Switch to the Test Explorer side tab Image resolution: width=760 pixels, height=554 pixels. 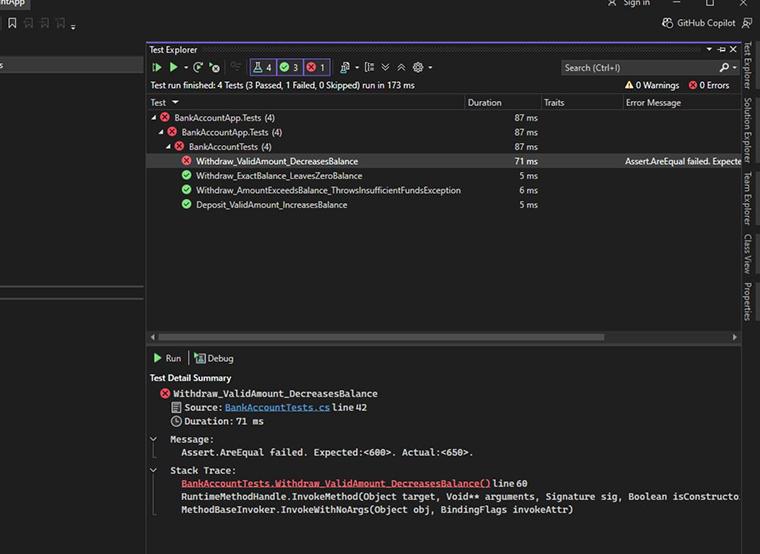747,65
